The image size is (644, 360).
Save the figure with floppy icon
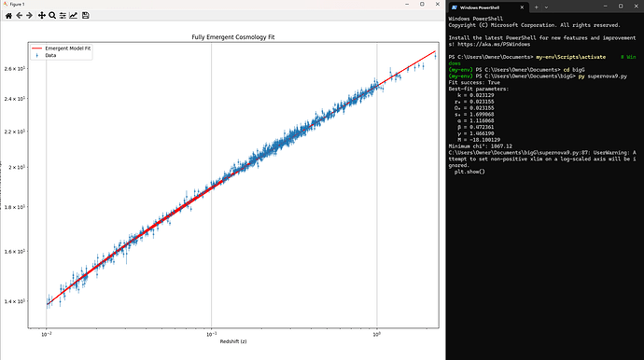click(86, 16)
